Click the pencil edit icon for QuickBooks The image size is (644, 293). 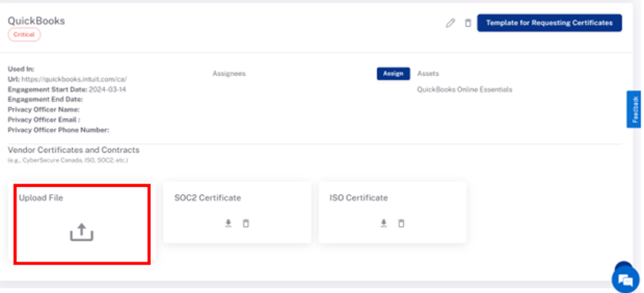pyautogui.click(x=451, y=23)
